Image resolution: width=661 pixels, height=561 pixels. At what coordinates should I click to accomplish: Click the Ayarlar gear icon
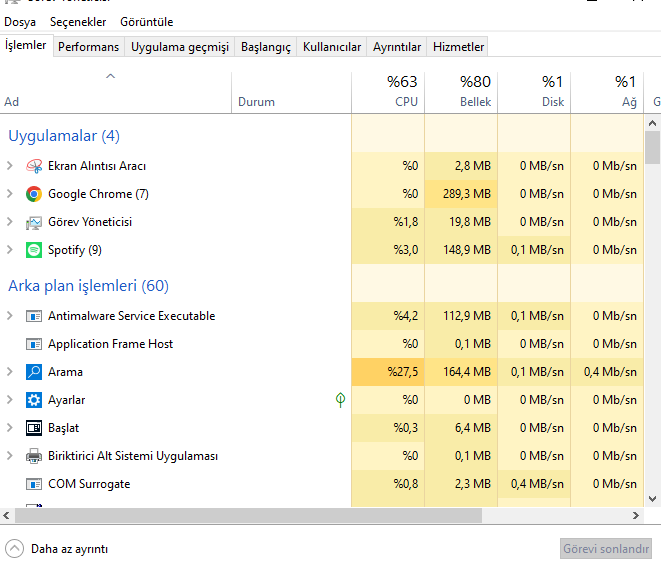(x=34, y=400)
